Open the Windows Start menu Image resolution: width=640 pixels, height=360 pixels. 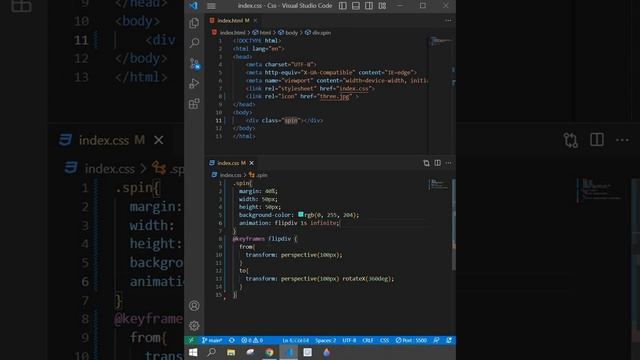(193, 352)
